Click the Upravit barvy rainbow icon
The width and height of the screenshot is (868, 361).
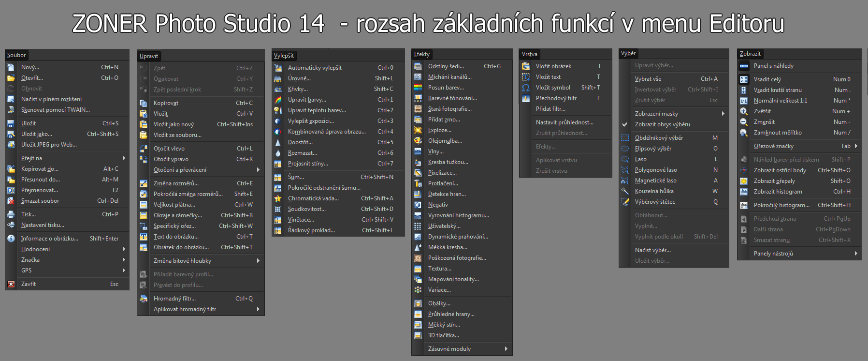(x=278, y=100)
